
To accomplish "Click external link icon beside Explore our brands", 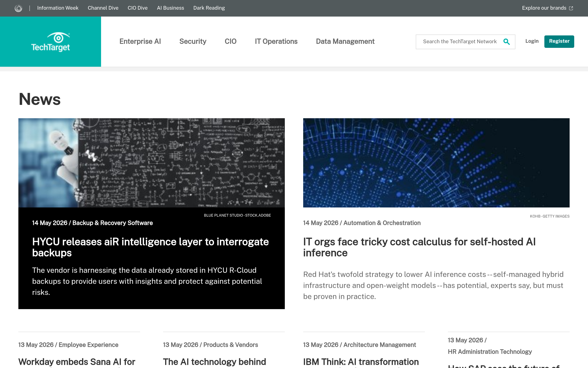I will (571, 8).
